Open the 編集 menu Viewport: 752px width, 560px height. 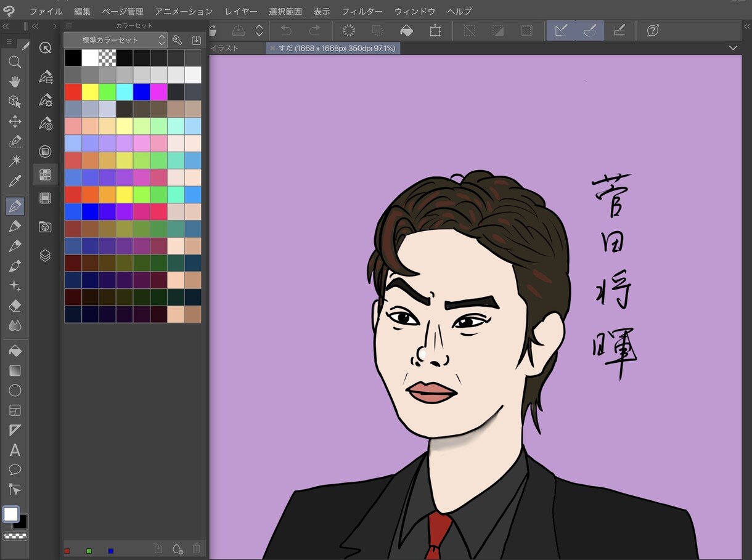coord(82,12)
